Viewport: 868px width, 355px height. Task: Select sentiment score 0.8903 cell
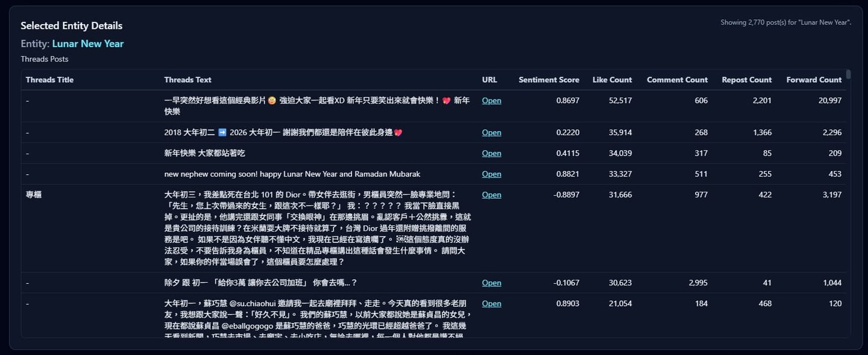point(568,304)
